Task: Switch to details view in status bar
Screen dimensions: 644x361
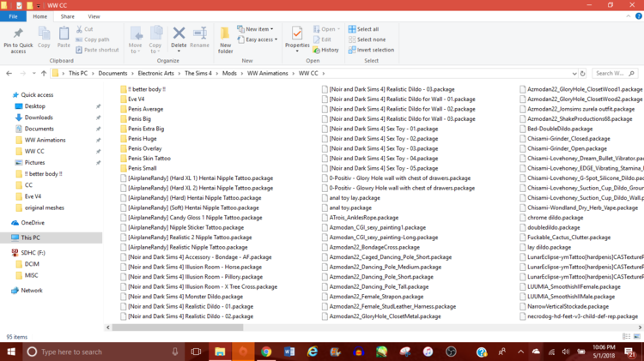Action: point(626,336)
